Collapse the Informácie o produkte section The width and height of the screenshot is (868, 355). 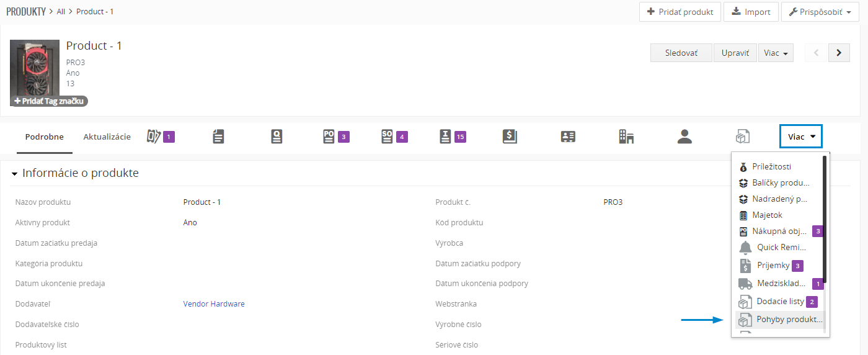click(14, 174)
